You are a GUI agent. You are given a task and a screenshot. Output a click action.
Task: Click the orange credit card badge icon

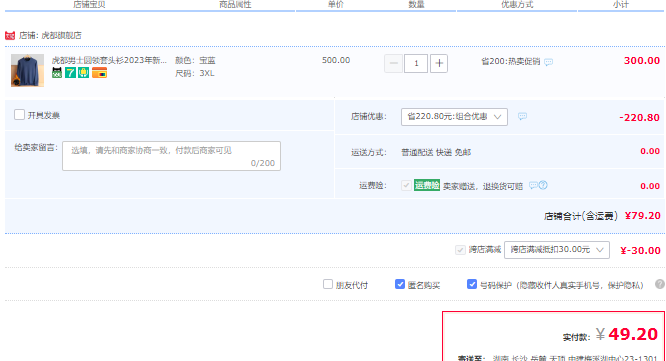pos(99,73)
